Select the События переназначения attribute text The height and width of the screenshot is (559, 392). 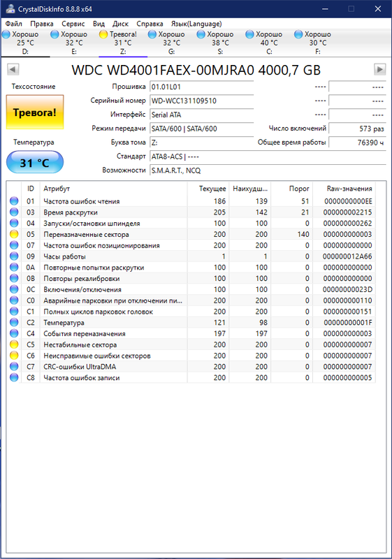click(x=85, y=334)
